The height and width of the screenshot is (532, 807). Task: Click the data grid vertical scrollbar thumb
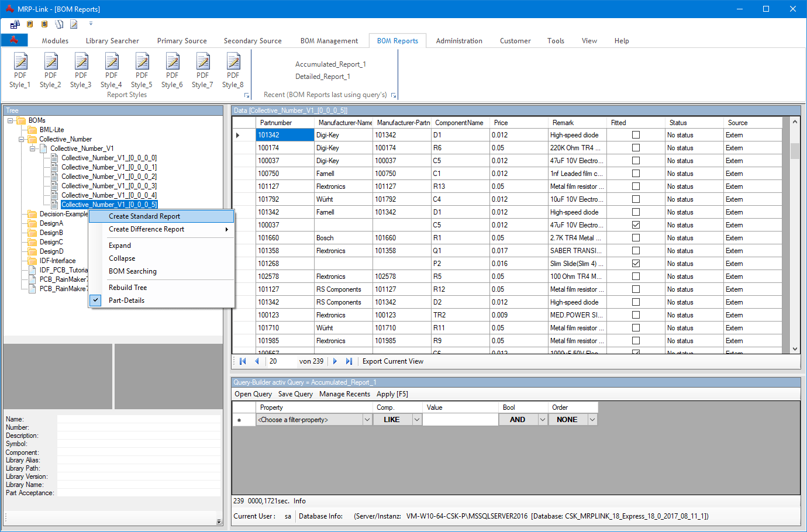[795, 151]
